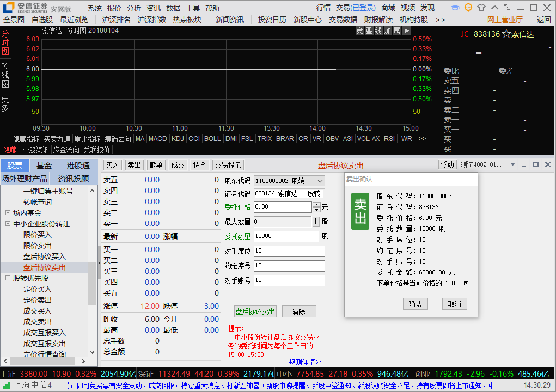Image resolution: width=556 pixels, height=392 pixels.
Task: Select the MACD indicator
Action: (158, 139)
